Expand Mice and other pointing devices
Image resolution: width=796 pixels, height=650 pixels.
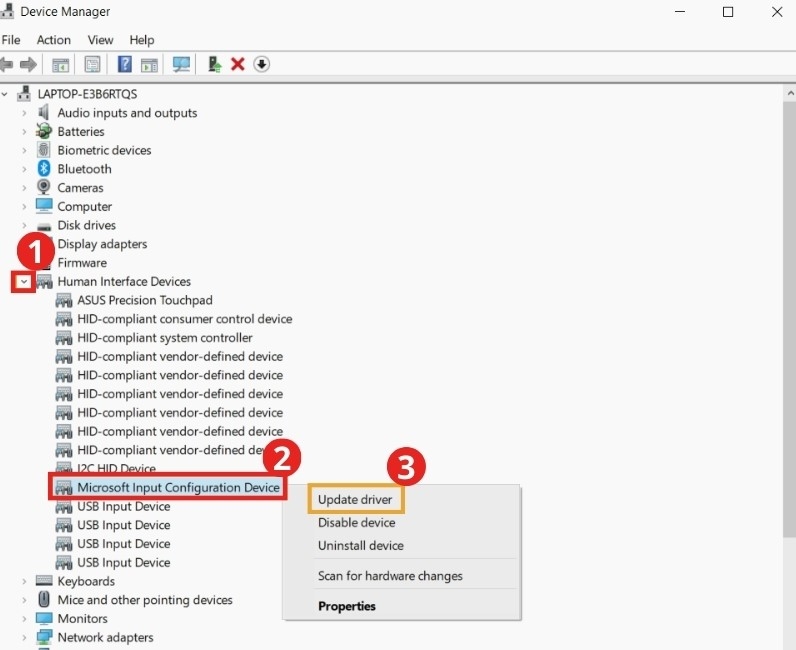pyautogui.click(x=24, y=600)
